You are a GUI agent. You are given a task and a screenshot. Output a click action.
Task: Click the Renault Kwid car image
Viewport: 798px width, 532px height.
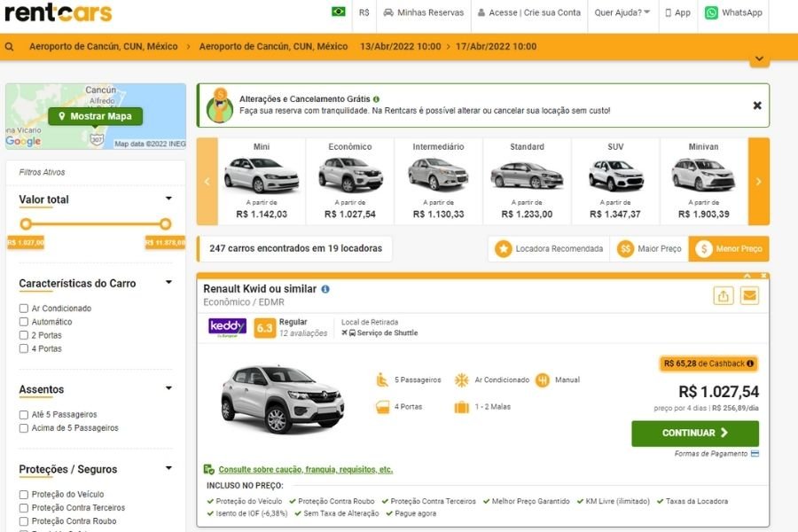click(283, 400)
